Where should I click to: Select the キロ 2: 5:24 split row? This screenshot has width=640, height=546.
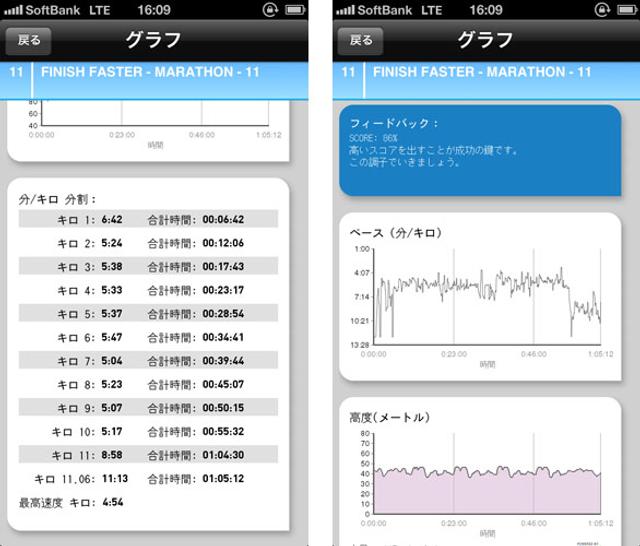point(148,243)
